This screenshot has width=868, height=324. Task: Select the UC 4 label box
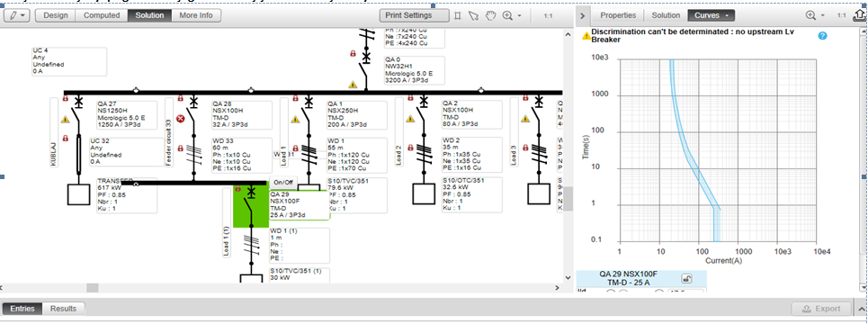tap(68, 61)
